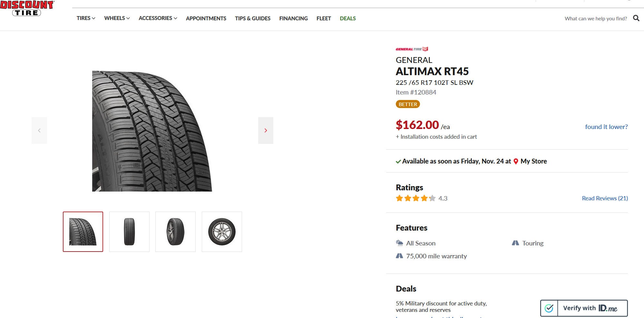Click the fourth star in the rating
The width and height of the screenshot is (644, 318).
(x=424, y=198)
